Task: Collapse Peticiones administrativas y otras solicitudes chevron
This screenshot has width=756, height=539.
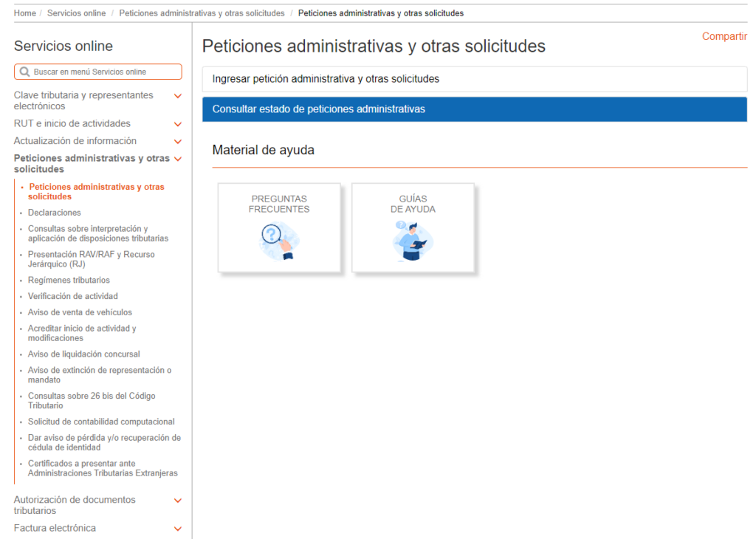Action: [177, 159]
